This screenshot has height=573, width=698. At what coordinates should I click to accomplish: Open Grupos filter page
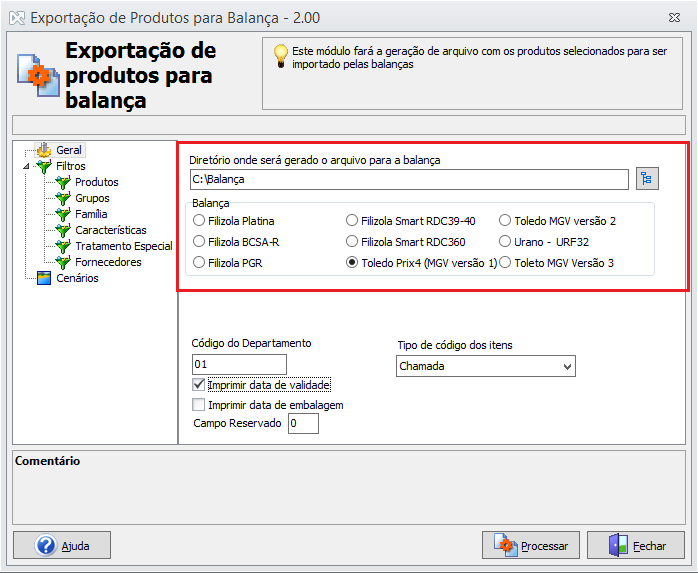point(92,198)
